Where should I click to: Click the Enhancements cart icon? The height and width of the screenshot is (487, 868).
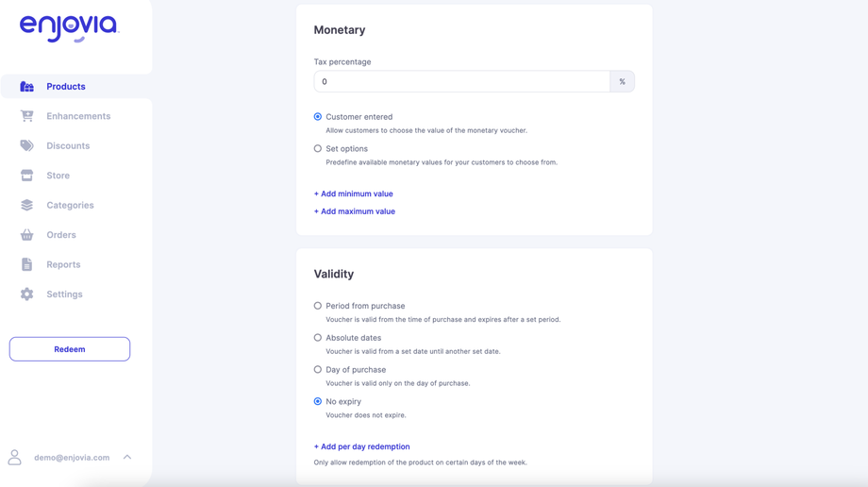click(x=26, y=116)
